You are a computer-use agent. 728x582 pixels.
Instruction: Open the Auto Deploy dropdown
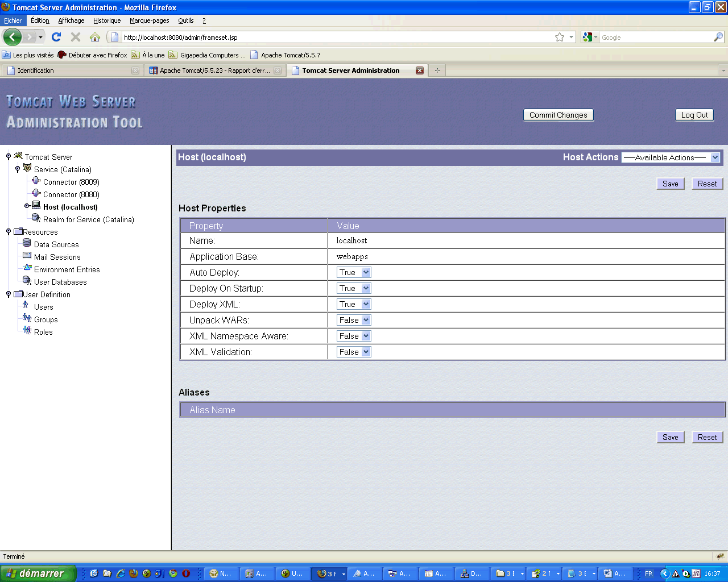click(354, 272)
